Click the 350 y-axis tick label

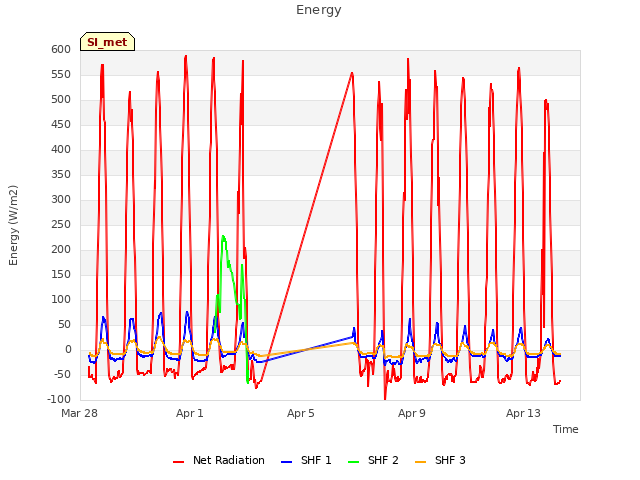point(61,175)
